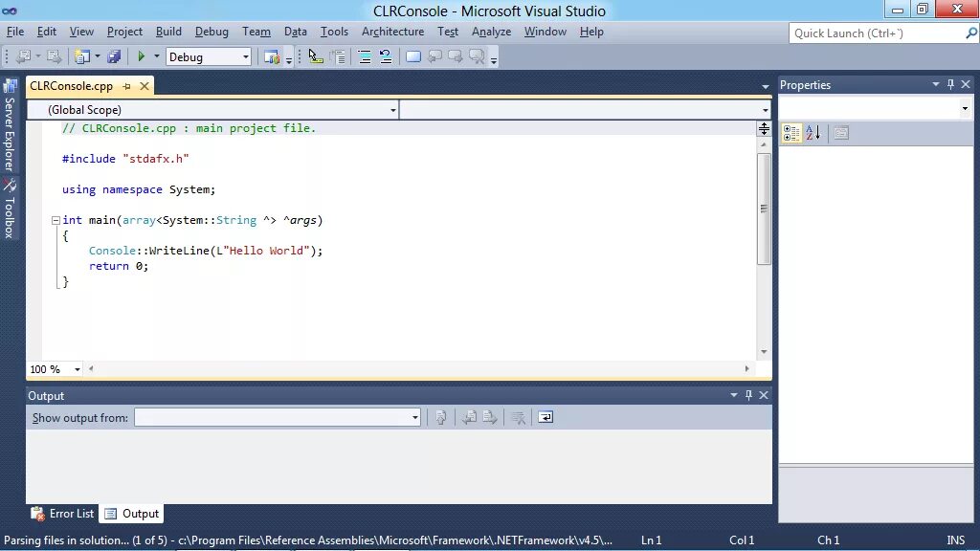Click the editor split-window handle icon
The height and width of the screenshot is (551, 980).
coord(764,129)
